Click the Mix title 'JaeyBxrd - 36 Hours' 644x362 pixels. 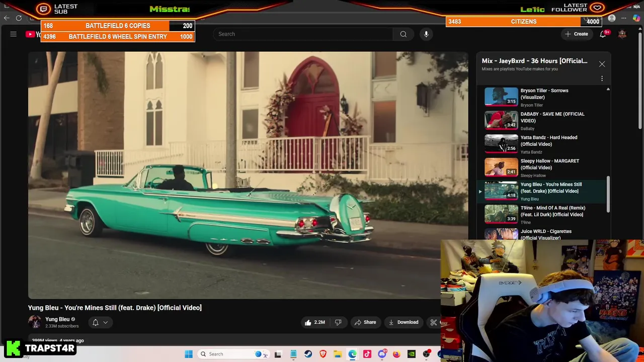click(x=535, y=61)
